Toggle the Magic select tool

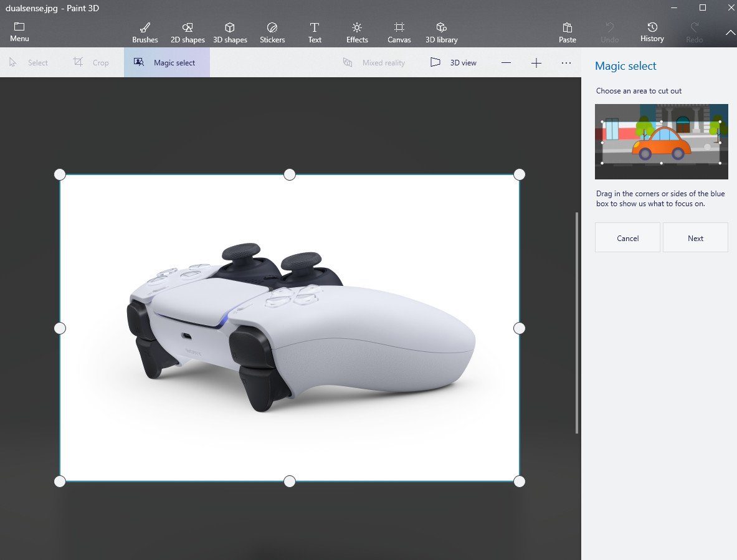tap(166, 63)
